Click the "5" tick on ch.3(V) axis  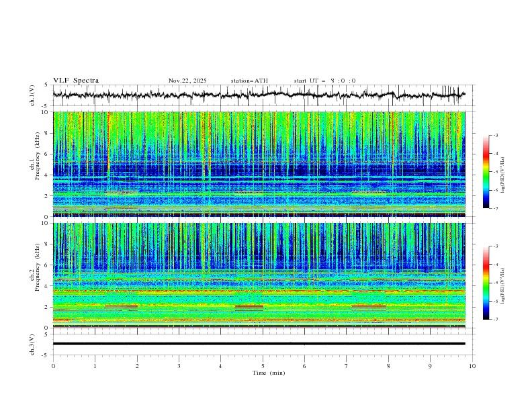click(46, 334)
